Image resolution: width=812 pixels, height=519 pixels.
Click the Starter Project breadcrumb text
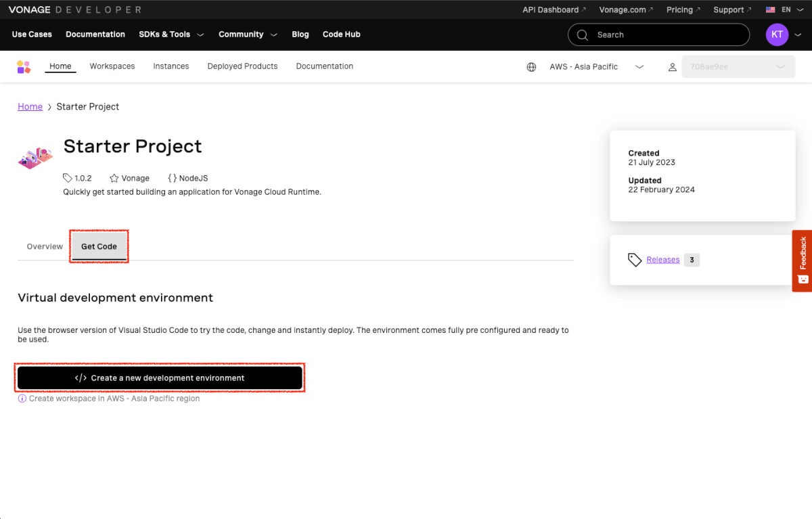coord(88,107)
